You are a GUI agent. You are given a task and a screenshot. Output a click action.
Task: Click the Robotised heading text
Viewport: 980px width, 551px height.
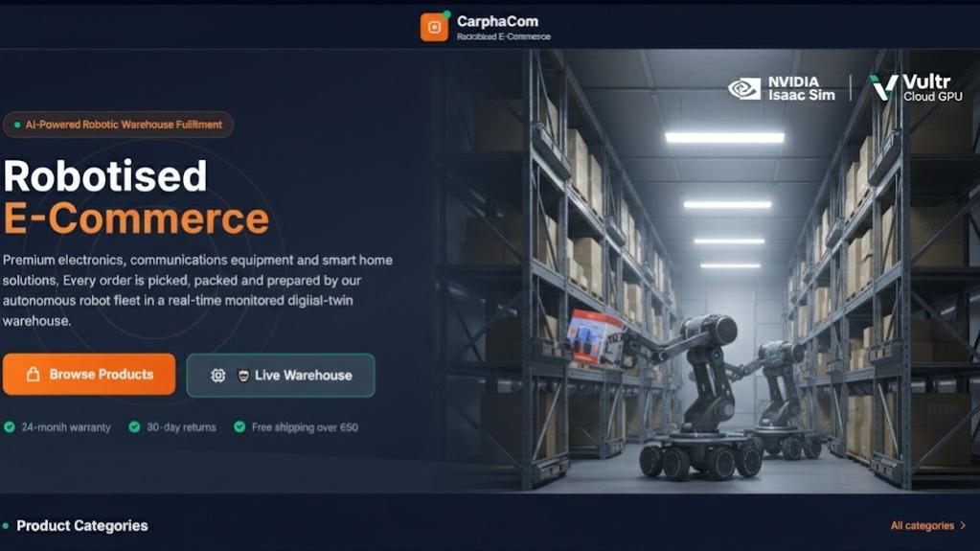(105, 175)
